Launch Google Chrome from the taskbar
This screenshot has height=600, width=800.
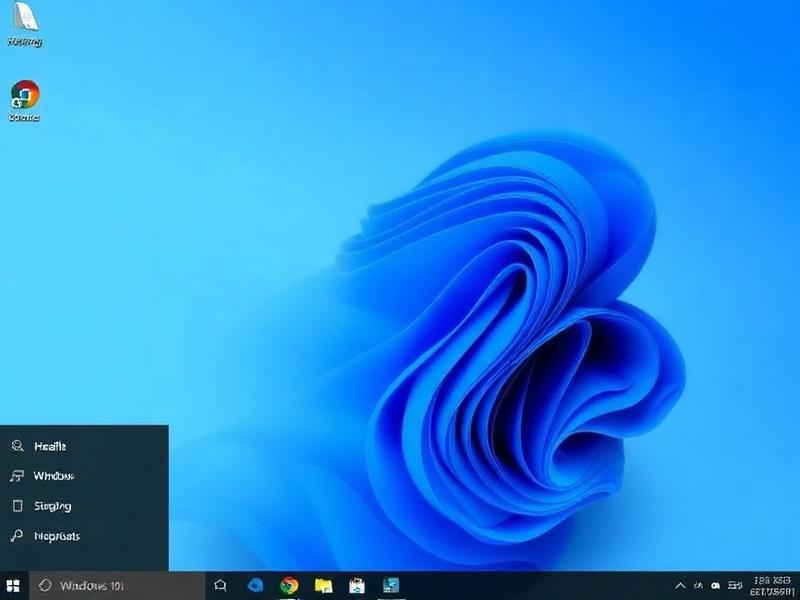(x=289, y=585)
